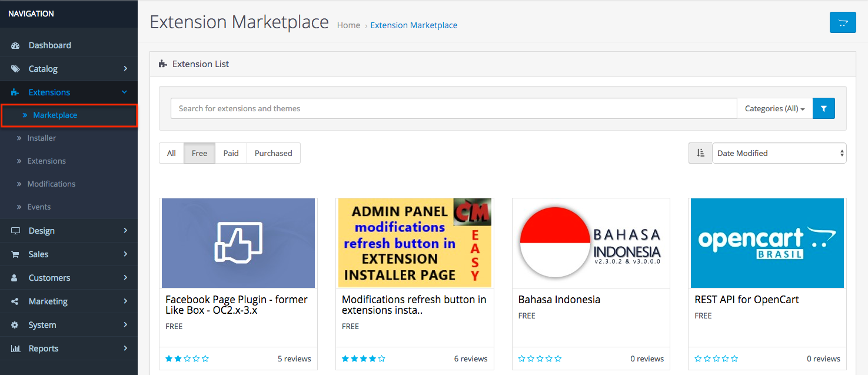Select the Purchased filter tab
This screenshot has height=375, width=868.
click(x=274, y=153)
